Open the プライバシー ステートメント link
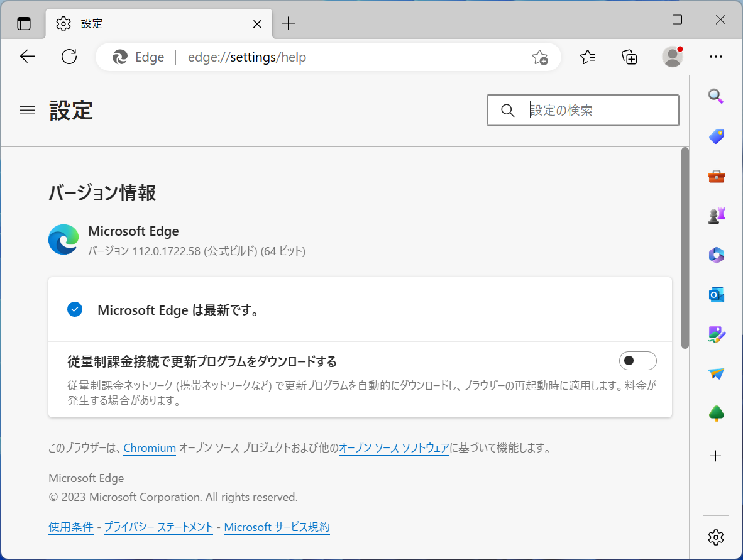This screenshot has width=743, height=560. point(158,527)
